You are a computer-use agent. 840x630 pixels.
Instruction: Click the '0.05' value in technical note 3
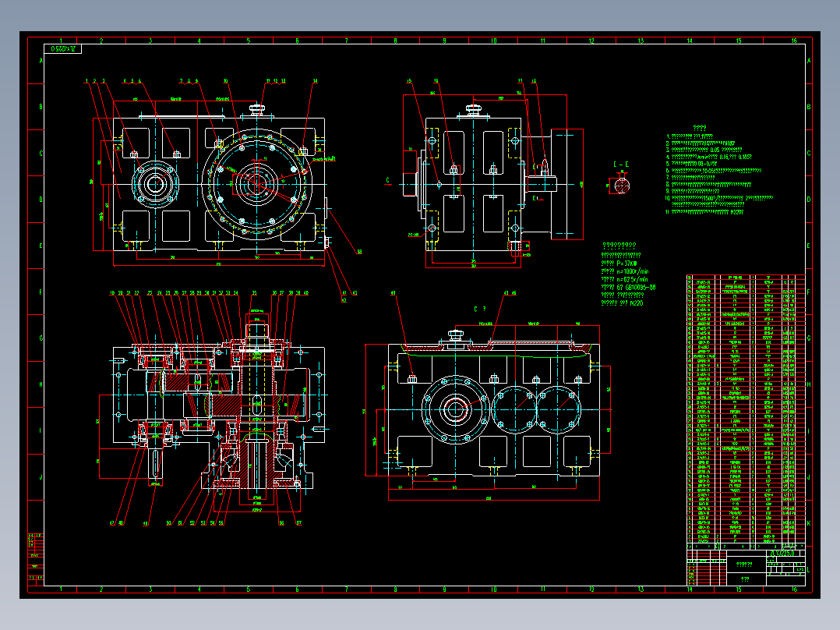(715, 150)
